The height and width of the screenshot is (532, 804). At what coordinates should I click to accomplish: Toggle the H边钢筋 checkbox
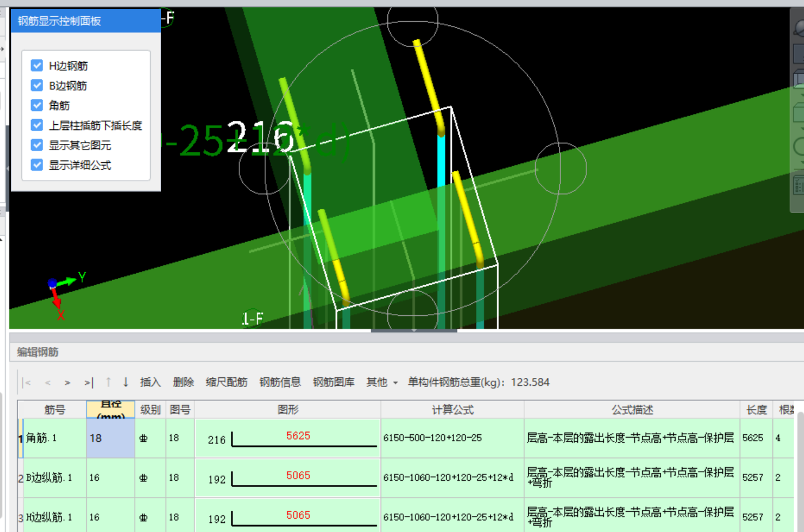point(37,66)
